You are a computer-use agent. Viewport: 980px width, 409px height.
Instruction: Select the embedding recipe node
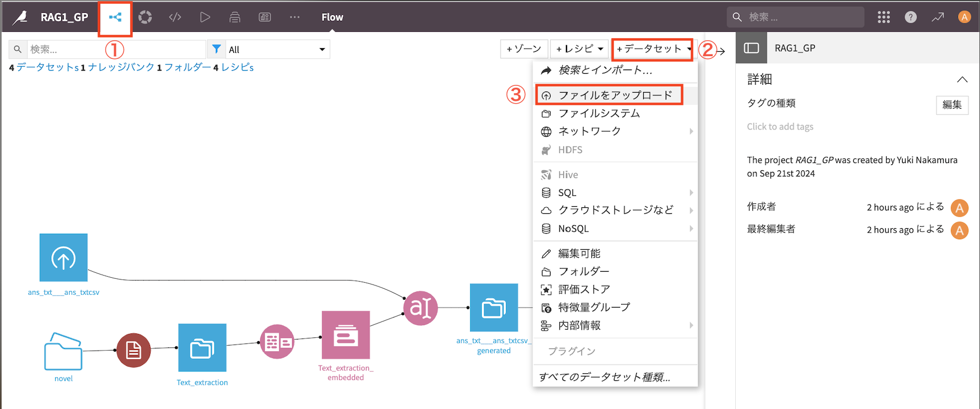pyautogui.click(x=277, y=342)
